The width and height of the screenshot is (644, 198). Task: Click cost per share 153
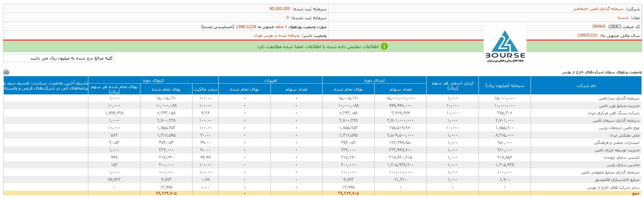114,165
